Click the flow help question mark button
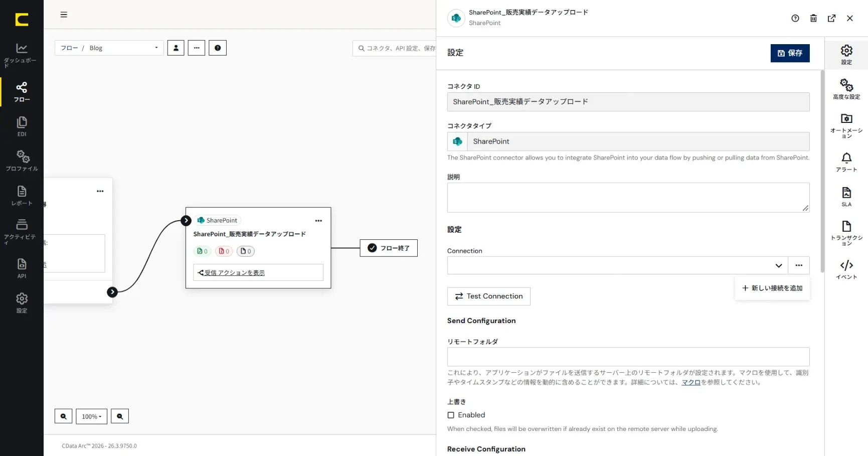Viewport: 868px width, 456px height. pos(218,48)
